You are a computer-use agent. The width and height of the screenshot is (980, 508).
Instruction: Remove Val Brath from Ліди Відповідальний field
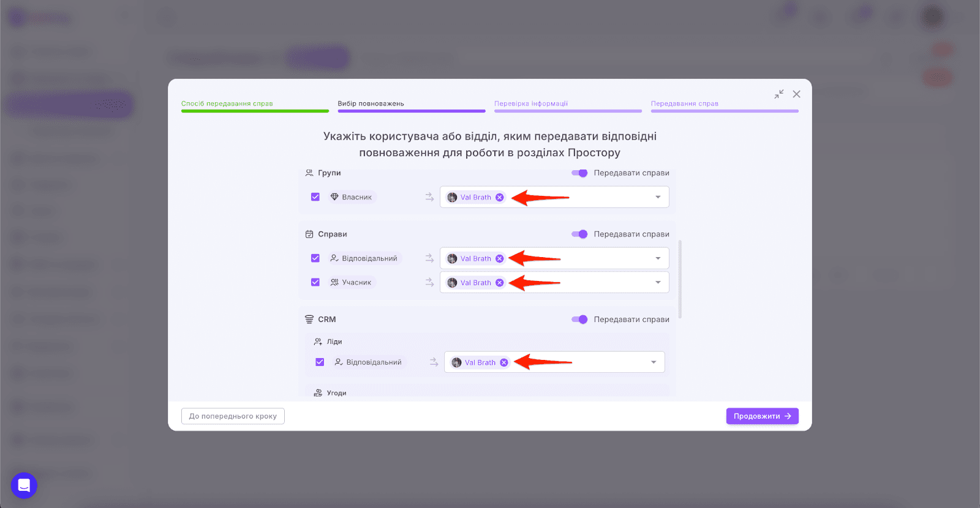tap(504, 362)
